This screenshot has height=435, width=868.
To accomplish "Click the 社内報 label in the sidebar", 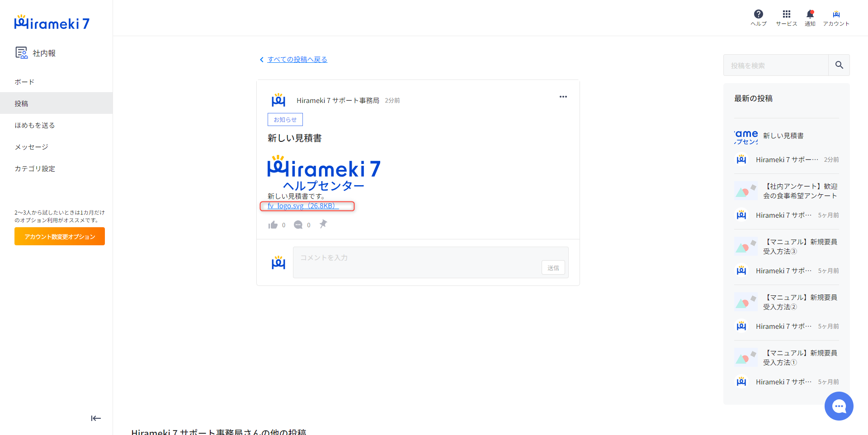I will click(x=44, y=53).
